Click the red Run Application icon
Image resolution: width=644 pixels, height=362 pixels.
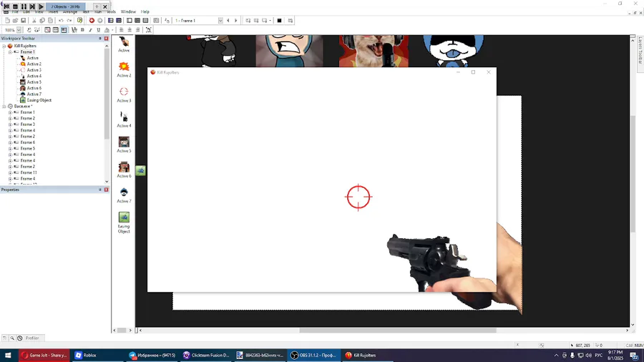coord(92,21)
